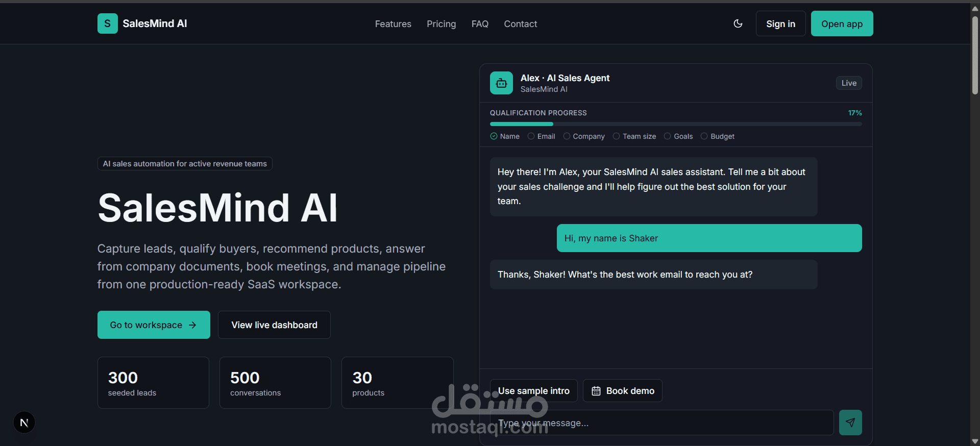Click the Team size qualification step circle

(616, 136)
